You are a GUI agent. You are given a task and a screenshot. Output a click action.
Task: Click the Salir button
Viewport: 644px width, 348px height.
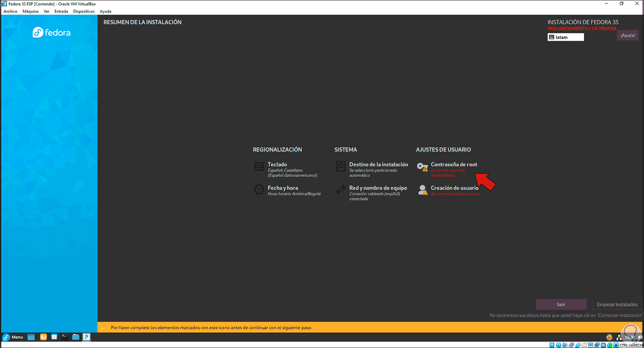point(561,304)
